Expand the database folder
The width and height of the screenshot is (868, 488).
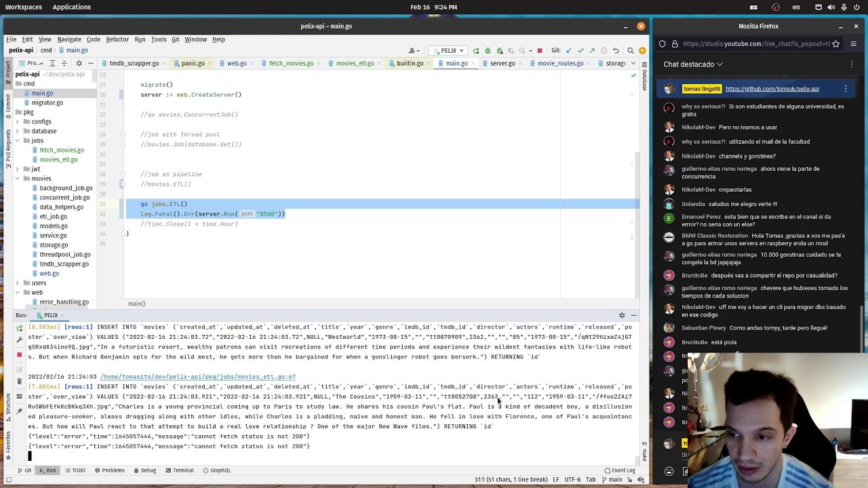17,131
